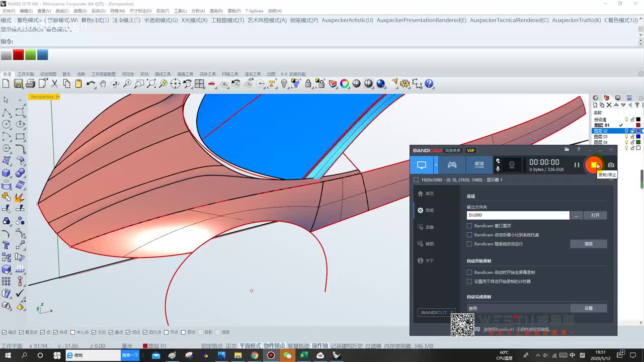Check Bandicam 随系统启动运行 option

pos(469,244)
